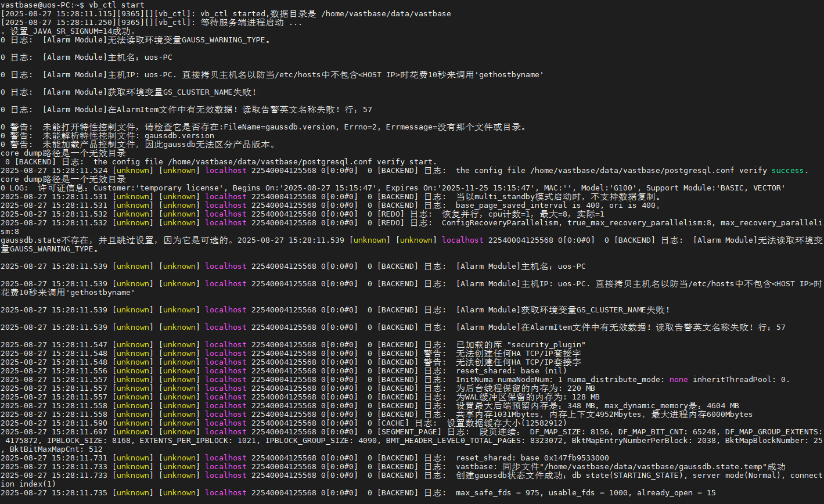Viewport: 824px width, 504px height.
Task: Click the 'vastbase@uos-PC:~$' shell prompt
Action: (42, 5)
